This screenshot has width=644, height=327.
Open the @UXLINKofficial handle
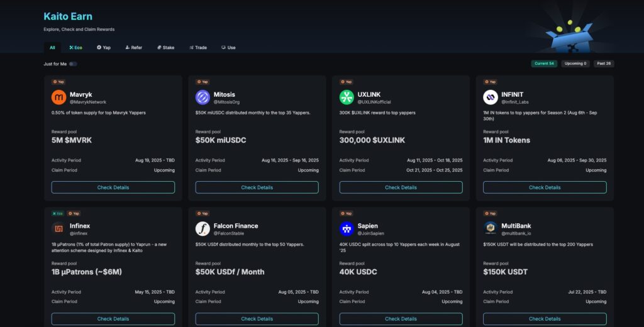pos(374,102)
